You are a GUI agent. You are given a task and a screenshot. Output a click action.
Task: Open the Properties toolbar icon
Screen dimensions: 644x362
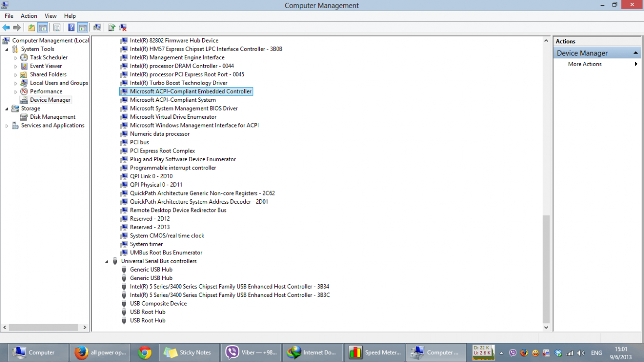56,28
